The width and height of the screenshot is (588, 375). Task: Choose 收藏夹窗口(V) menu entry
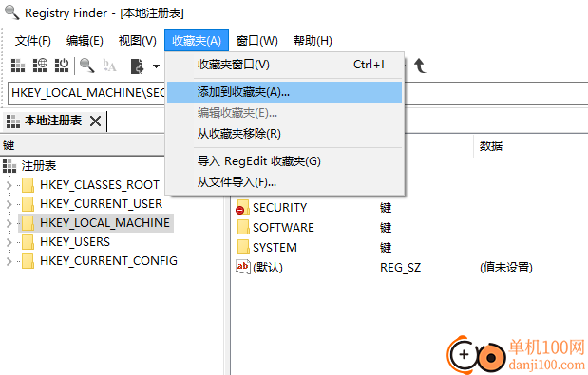point(285,65)
